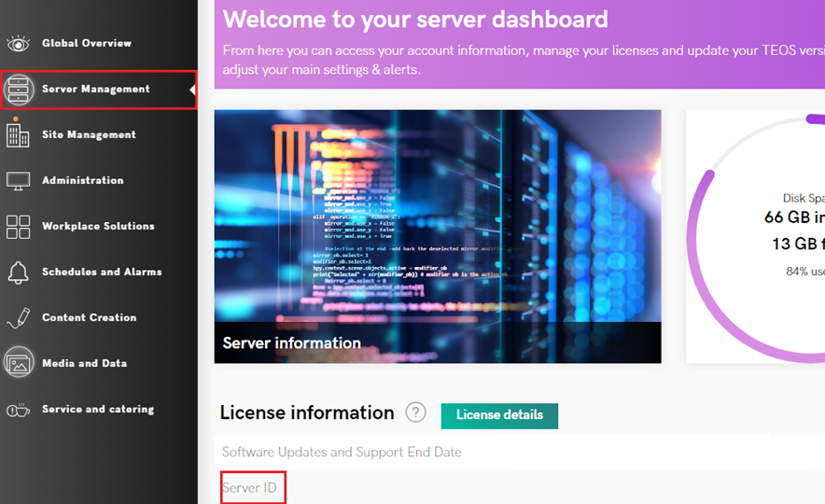This screenshot has height=504, width=825.
Task: Navigate to Content Creation menu text
Action: (x=89, y=317)
